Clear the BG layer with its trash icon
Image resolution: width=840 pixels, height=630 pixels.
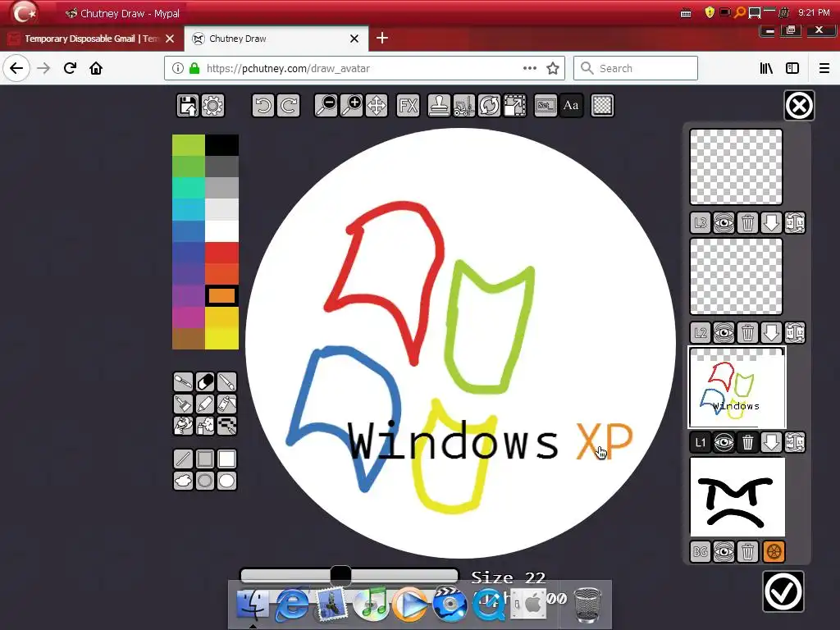(x=747, y=552)
